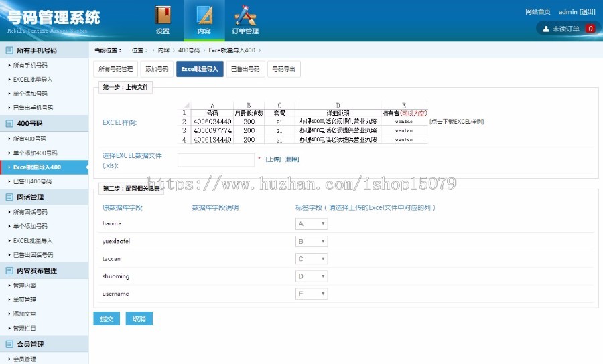Image resolution: width=603 pixels, height=364 pixels.
Task: Open 管理内容 sidebar item
Action: click(x=25, y=286)
